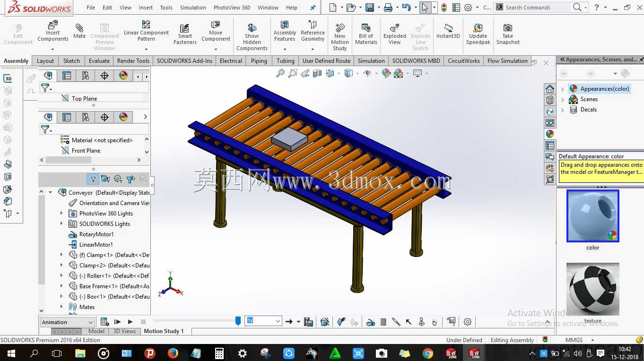
Task: Open the File menu
Action: tap(91, 8)
